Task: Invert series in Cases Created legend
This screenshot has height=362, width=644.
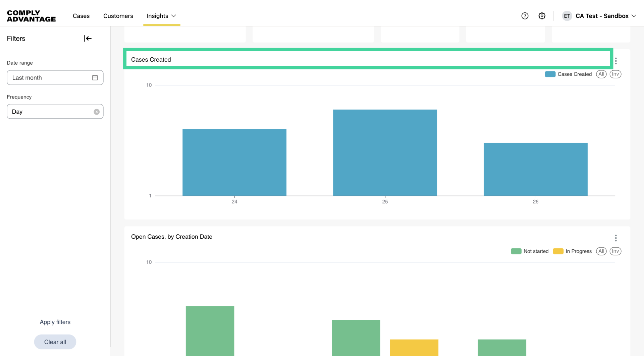Action: coord(615,74)
